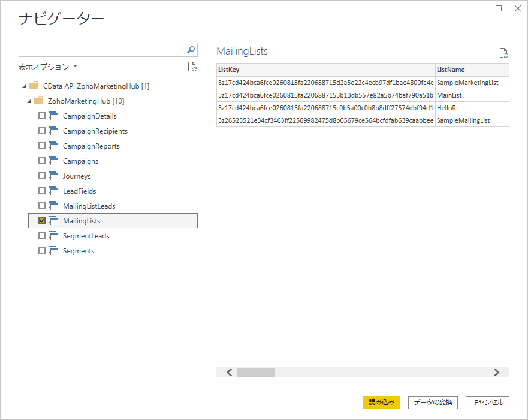
Task: Select the Segments table row
Action: coord(113,250)
